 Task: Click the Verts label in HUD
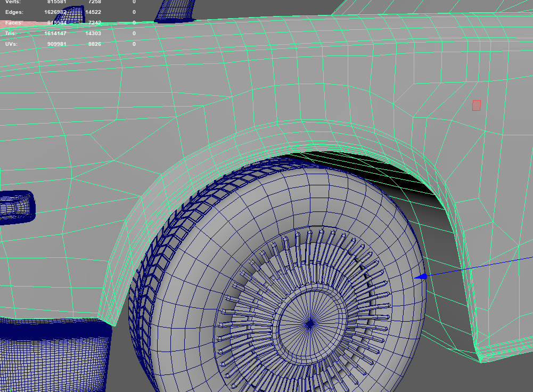pyautogui.click(x=13, y=2)
